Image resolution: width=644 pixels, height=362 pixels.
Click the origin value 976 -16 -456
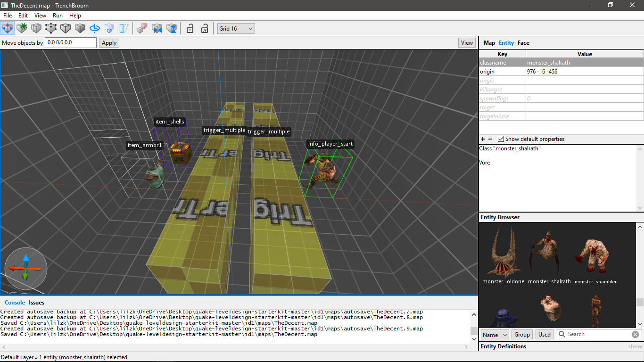[585, 72]
